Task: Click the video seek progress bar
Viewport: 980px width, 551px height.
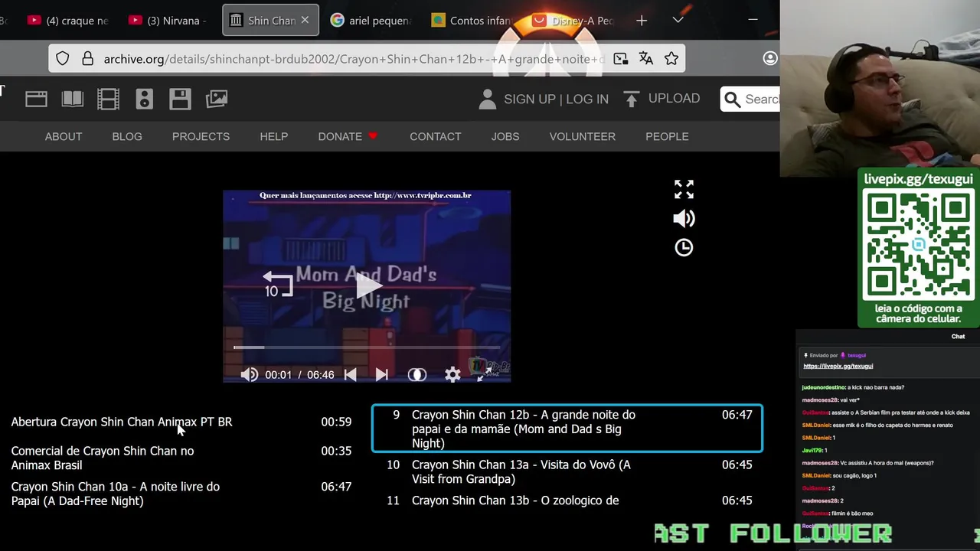Action: point(367,347)
